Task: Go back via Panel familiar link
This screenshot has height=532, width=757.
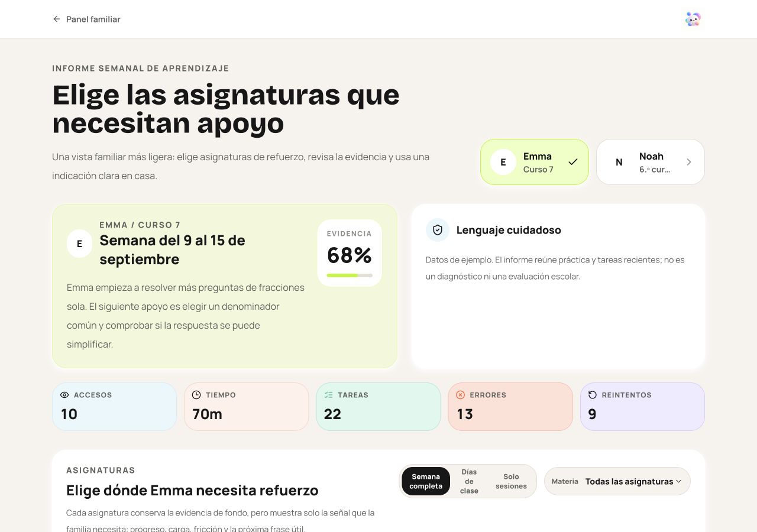Action: (x=86, y=19)
